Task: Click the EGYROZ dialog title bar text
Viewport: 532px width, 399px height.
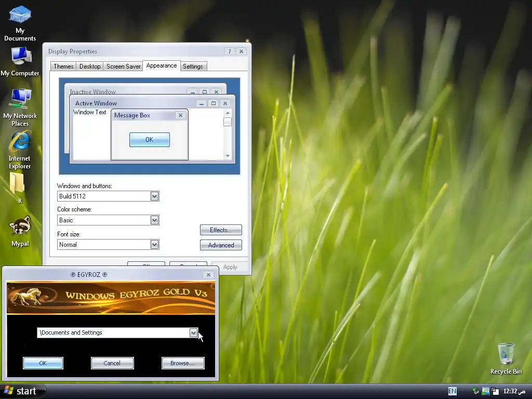Action: click(89, 274)
